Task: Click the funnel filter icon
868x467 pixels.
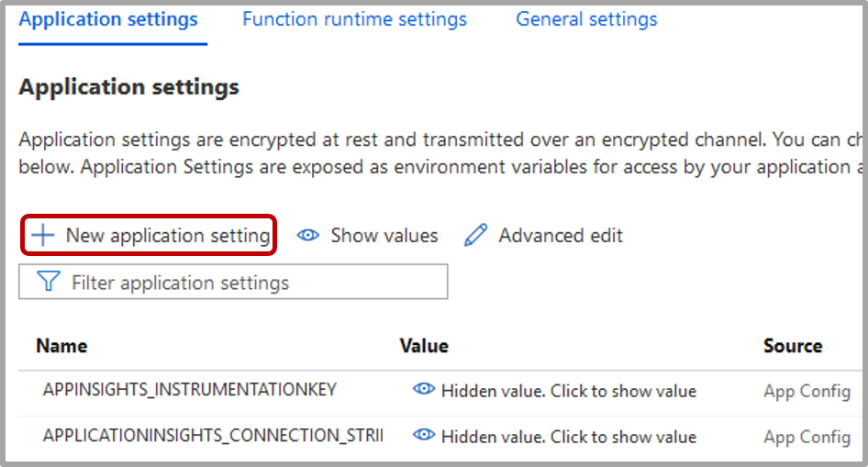Action: [x=48, y=283]
